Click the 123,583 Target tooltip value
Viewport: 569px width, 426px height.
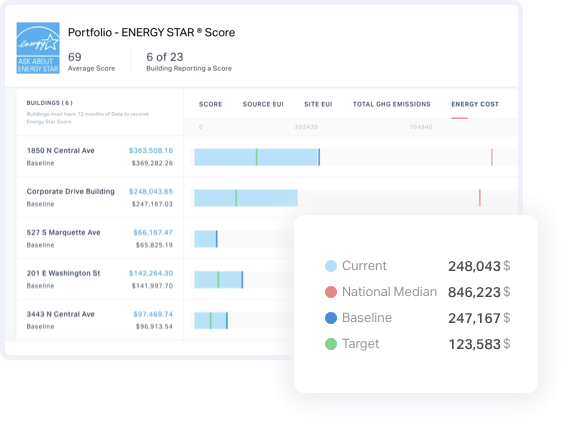474,344
